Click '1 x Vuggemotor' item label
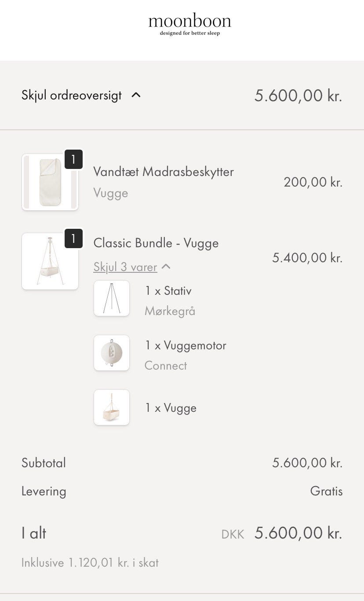Viewport: 364px width, 601px height. pyautogui.click(x=186, y=345)
